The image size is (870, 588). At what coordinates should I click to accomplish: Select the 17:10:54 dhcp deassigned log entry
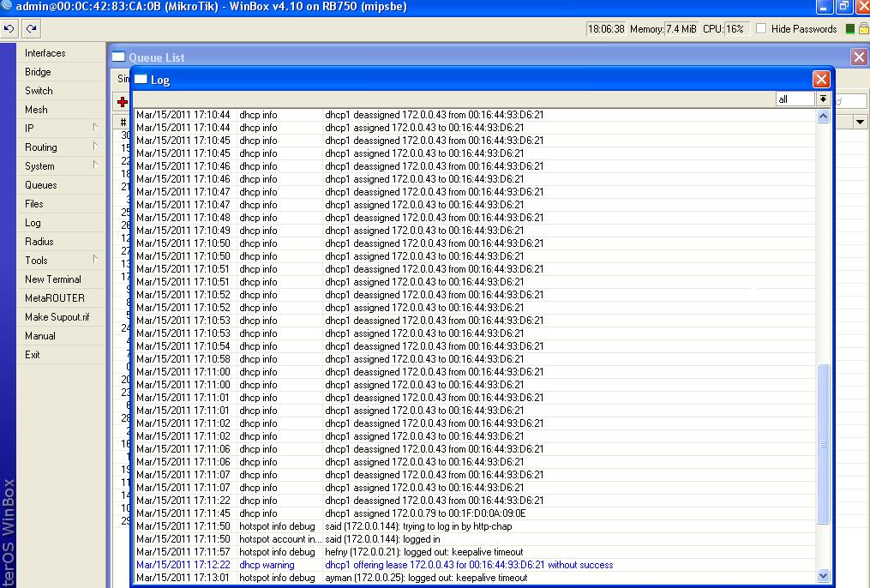pos(475,346)
